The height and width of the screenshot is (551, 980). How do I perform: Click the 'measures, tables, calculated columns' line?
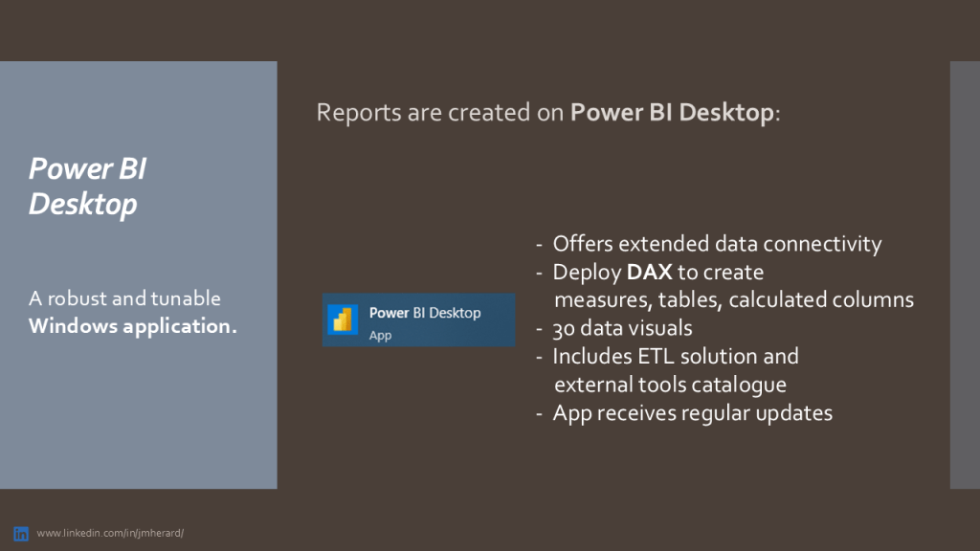coord(734,300)
